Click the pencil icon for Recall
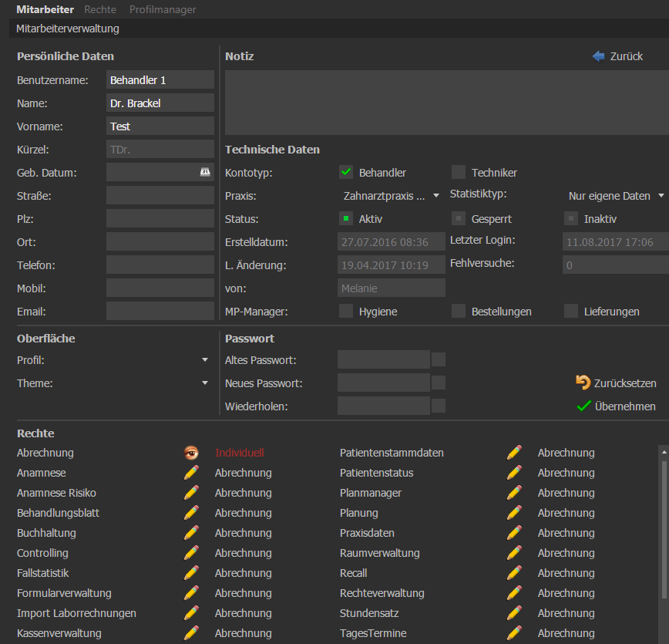669x644 pixels. tap(514, 573)
